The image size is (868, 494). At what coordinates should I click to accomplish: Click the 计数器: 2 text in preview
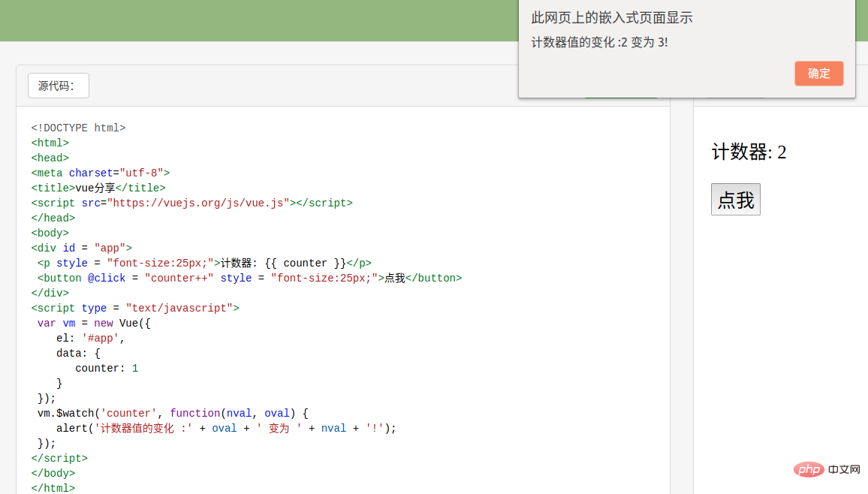pyautogui.click(x=749, y=152)
